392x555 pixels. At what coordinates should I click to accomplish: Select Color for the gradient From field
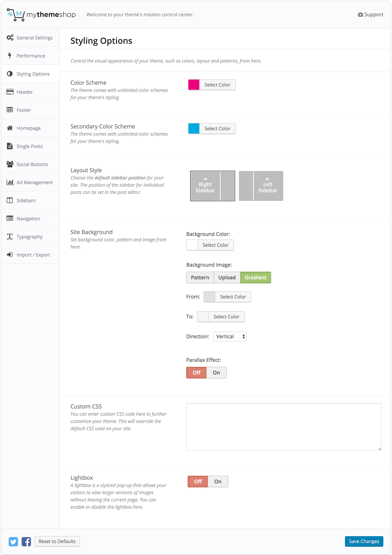pos(233,297)
